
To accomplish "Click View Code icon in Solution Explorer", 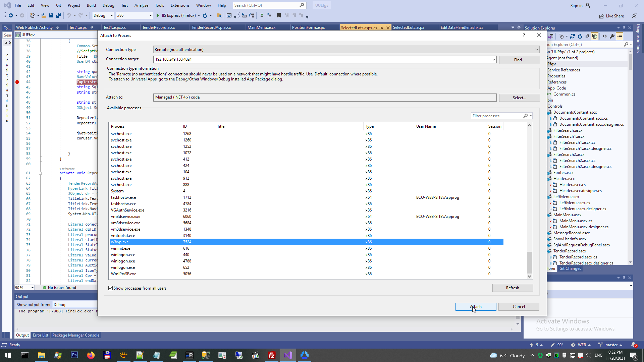I will point(604,36).
